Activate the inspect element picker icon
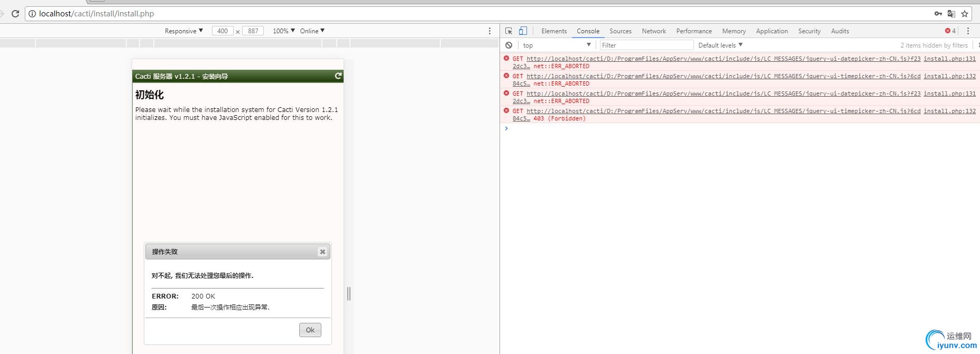 click(509, 31)
